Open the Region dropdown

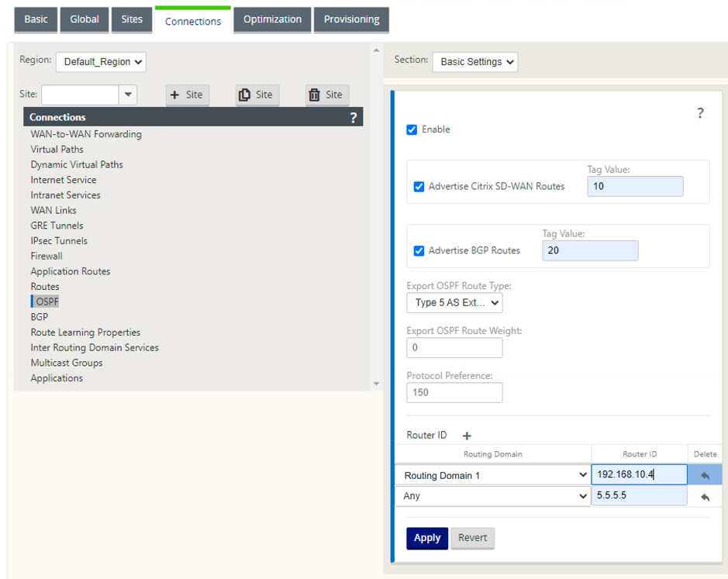[x=101, y=62]
